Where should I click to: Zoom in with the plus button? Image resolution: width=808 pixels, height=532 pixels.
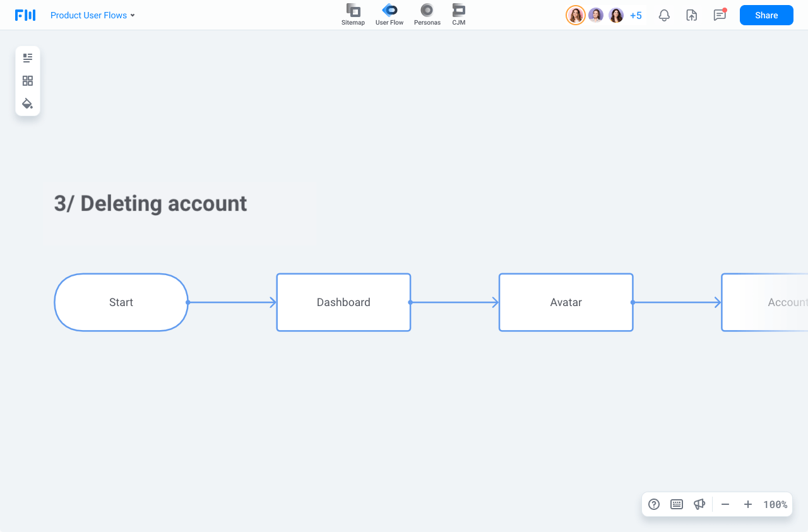pos(748,504)
